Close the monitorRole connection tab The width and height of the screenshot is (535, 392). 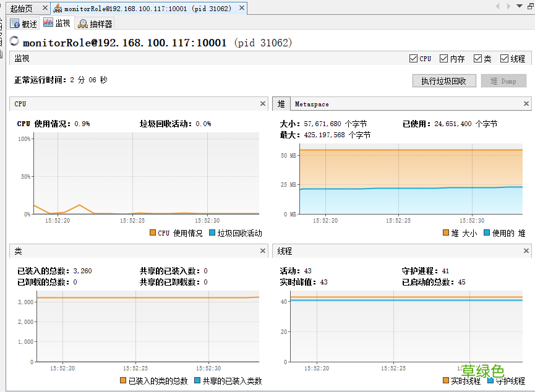[x=242, y=9]
